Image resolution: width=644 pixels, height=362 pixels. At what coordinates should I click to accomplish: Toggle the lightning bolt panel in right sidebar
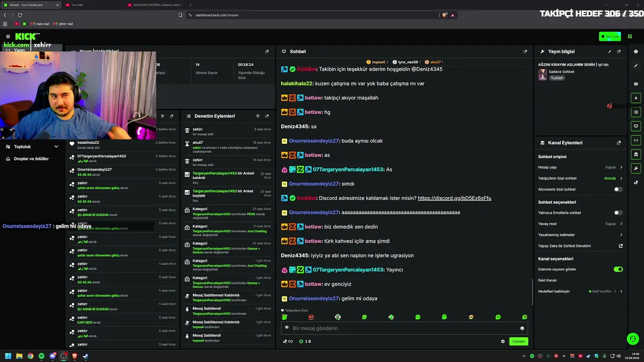click(636, 98)
